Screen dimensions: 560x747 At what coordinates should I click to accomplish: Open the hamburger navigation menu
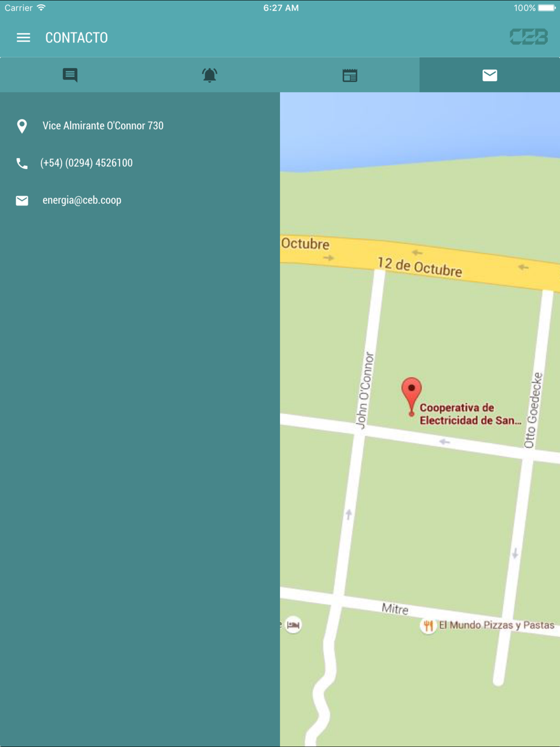[x=23, y=38]
